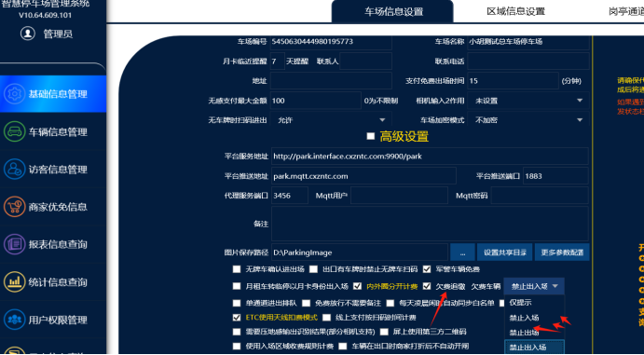Open 基础信息管理 via its gear icon
The height and width of the screenshot is (355, 644).
click(14, 93)
